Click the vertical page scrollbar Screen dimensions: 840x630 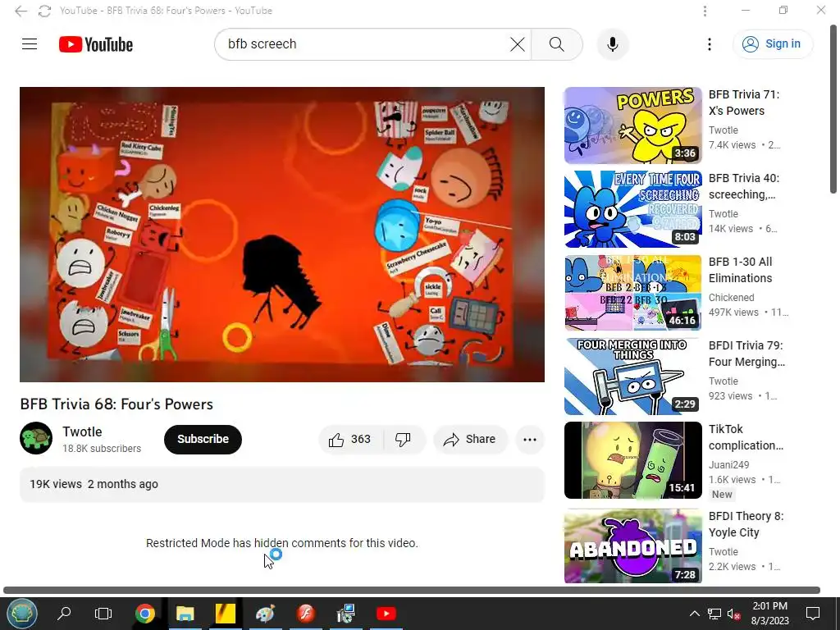coord(833,110)
